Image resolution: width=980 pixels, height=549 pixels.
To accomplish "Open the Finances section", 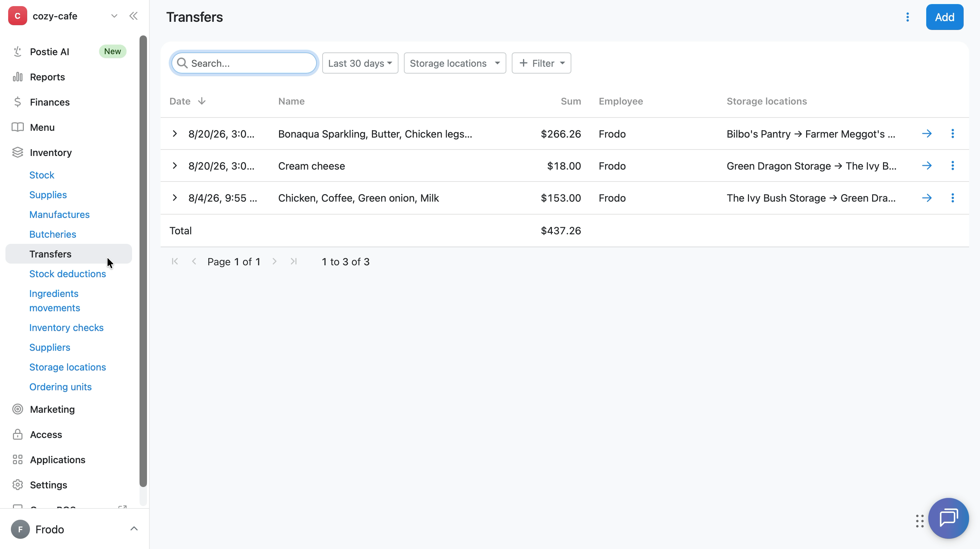I will [x=50, y=102].
